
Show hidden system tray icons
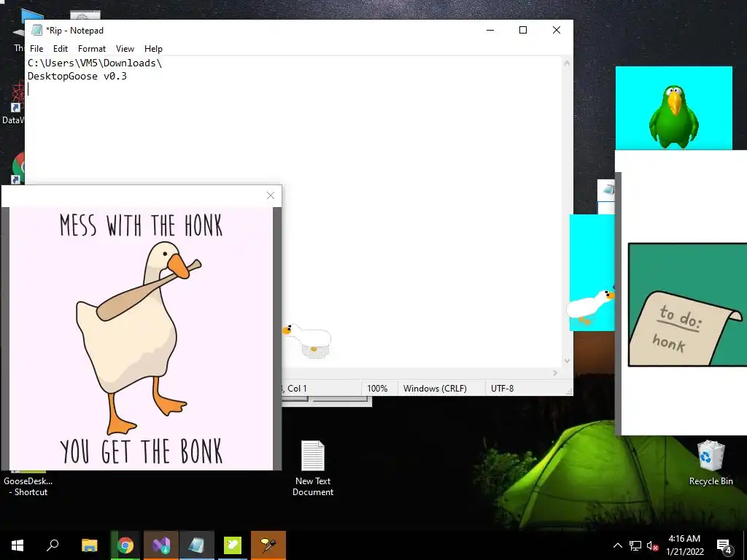pos(617,545)
